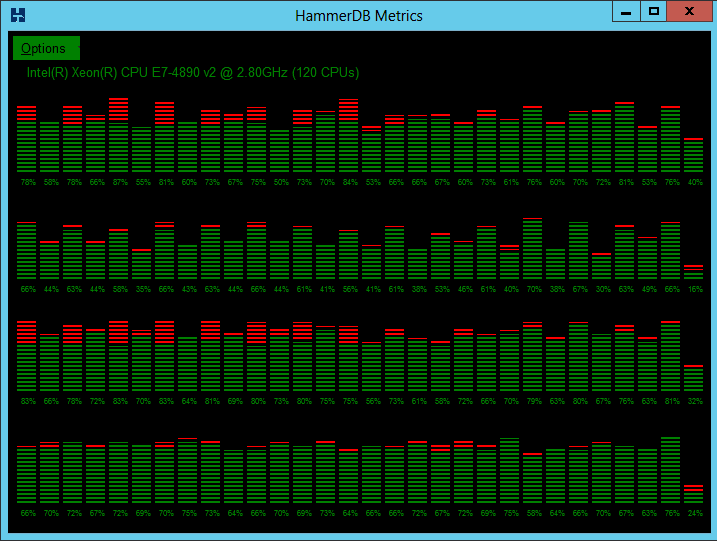Click the 46% CPU utilization label
Screen dimensions: 717x541
465,289
